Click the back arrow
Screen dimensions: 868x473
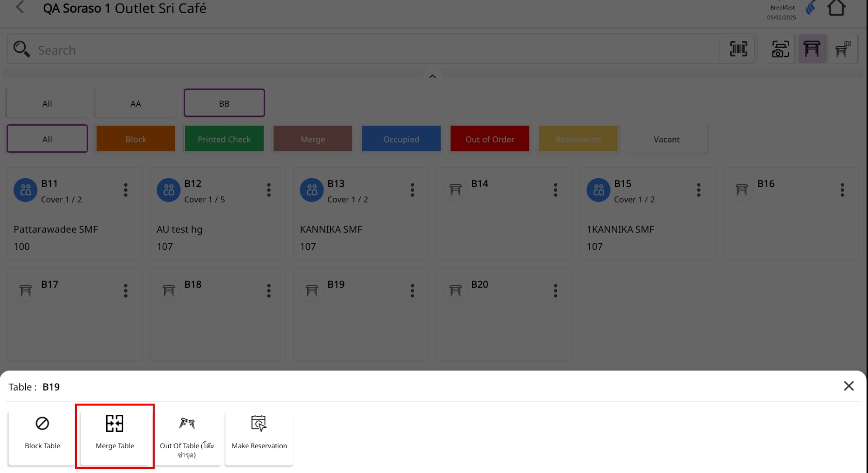tap(20, 8)
